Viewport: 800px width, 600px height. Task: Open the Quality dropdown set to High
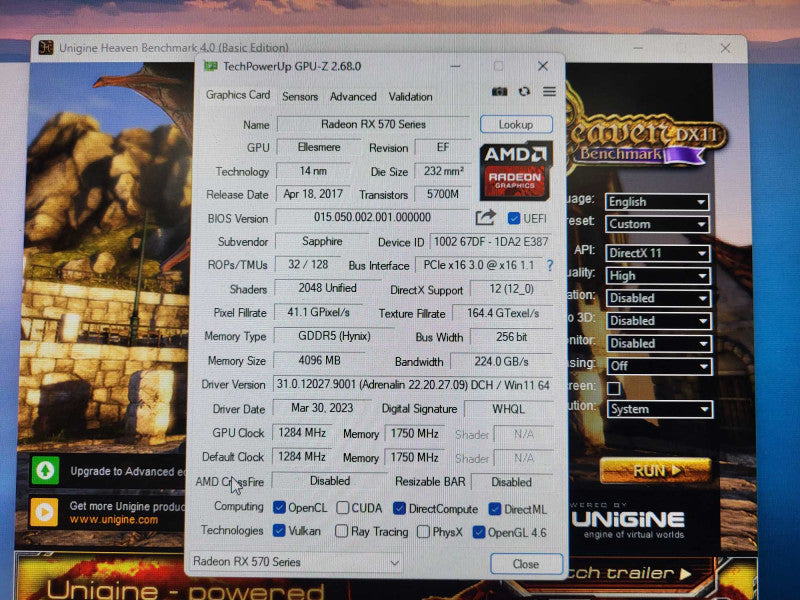click(x=658, y=276)
